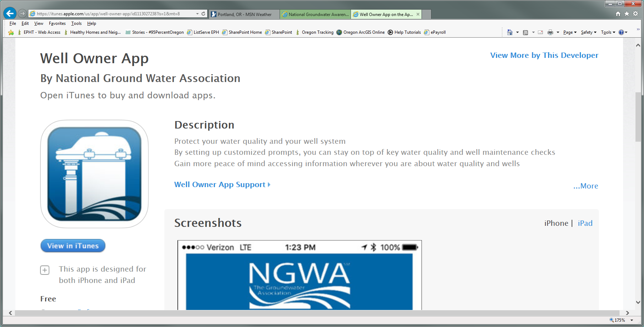Switch screenshots to iPad
Screen dimensions: 644x327
pos(585,223)
